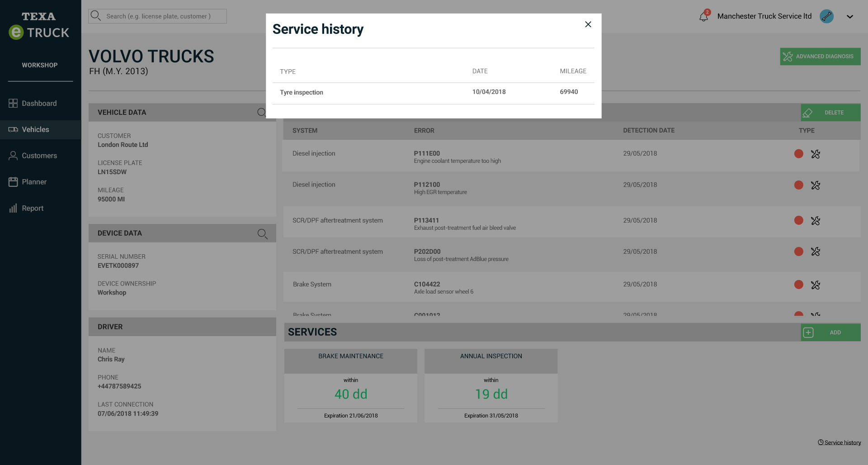Click the Add service button
868x465 pixels.
tap(830, 332)
